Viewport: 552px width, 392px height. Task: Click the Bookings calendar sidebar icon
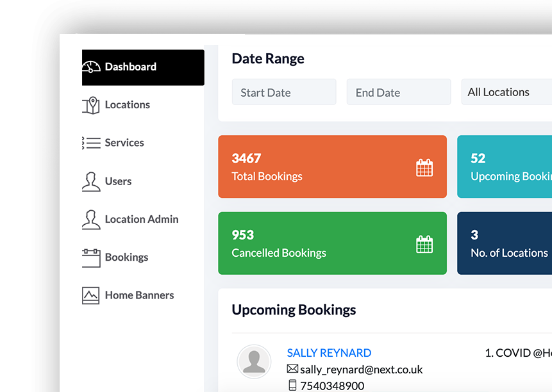[91, 257]
